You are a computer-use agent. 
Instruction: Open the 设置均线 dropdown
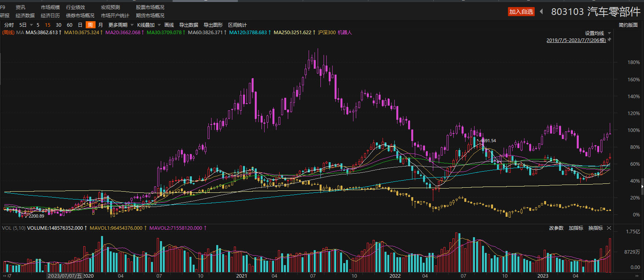click(x=598, y=33)
